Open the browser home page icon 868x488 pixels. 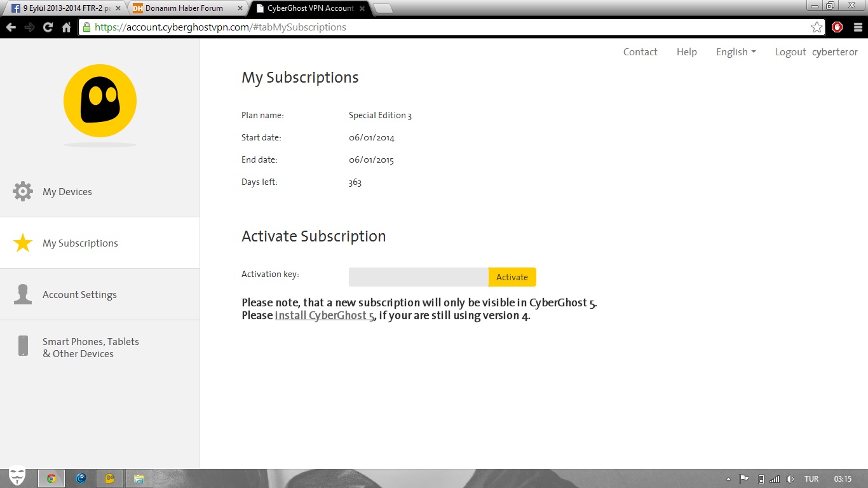point(66,27)
